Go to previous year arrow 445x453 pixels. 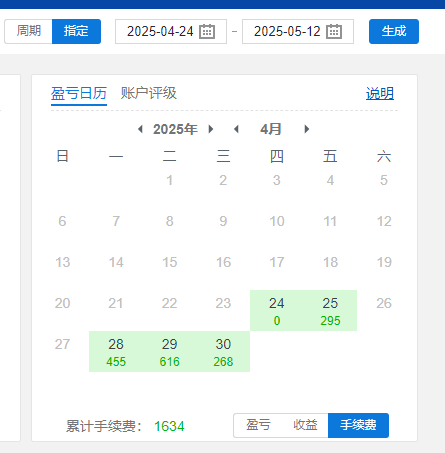[x=140, y=129]
